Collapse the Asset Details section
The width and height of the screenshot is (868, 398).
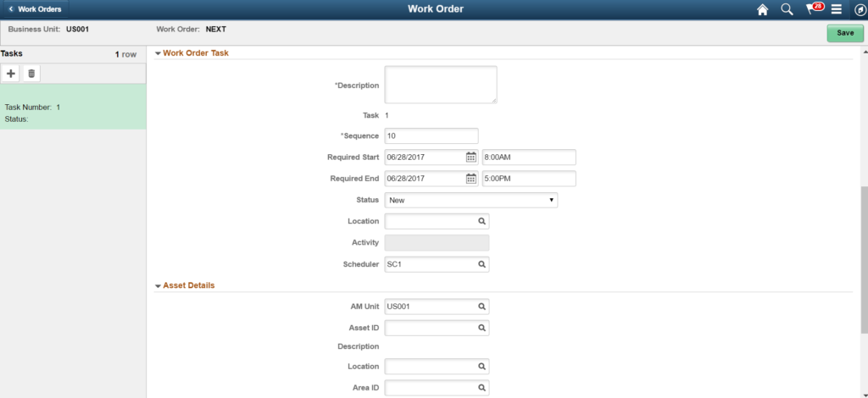(159, 285)
